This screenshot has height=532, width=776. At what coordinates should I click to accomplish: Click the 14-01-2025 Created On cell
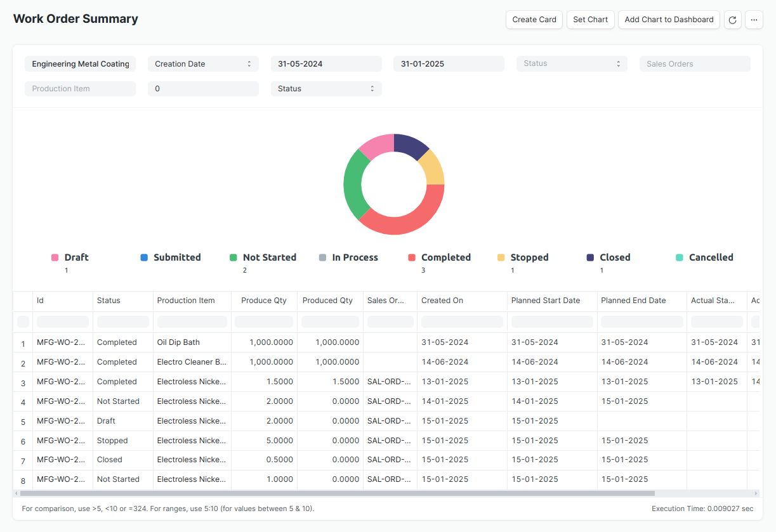tap(462, 401)
